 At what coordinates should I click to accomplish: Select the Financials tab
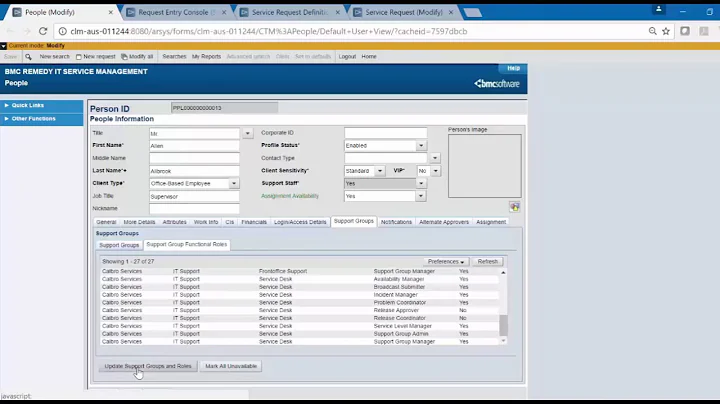point(254,222)
